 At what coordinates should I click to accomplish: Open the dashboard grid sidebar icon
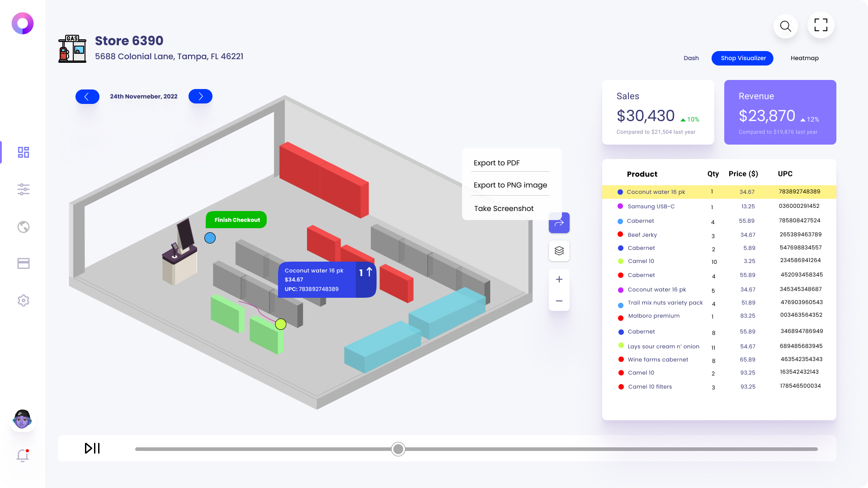pyautogui.click(x=24, y=152)
